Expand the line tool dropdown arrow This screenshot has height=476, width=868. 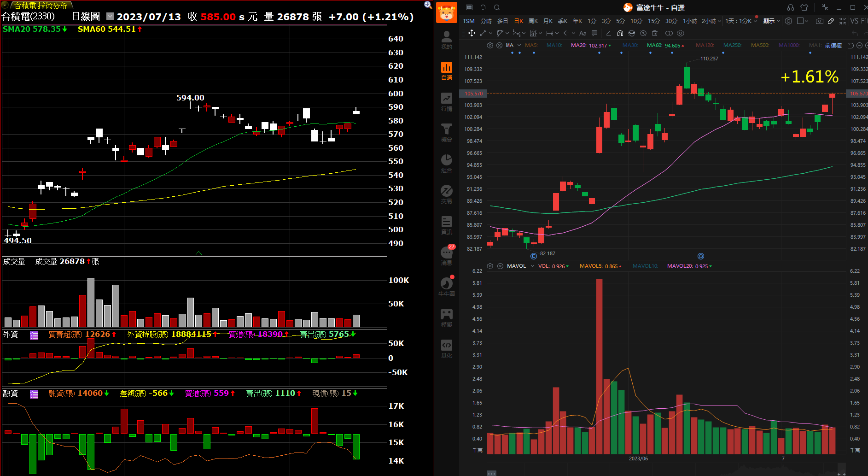pyautogui.click(x=491, y=33)
